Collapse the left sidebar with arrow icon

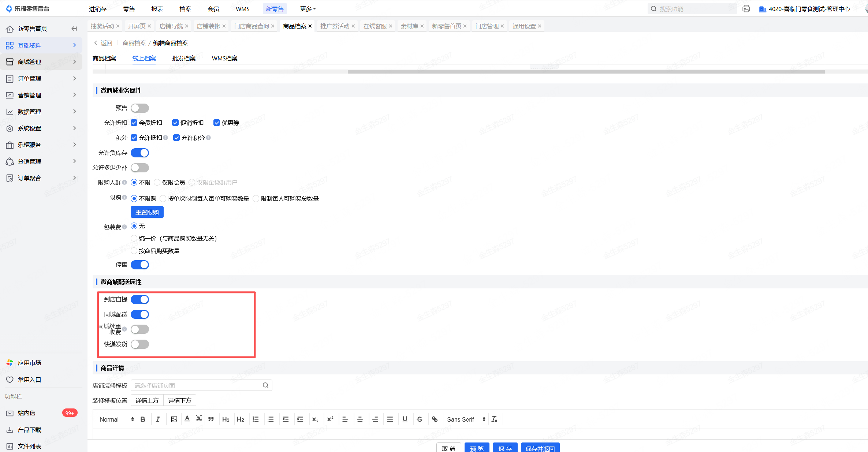coord(74,29)
